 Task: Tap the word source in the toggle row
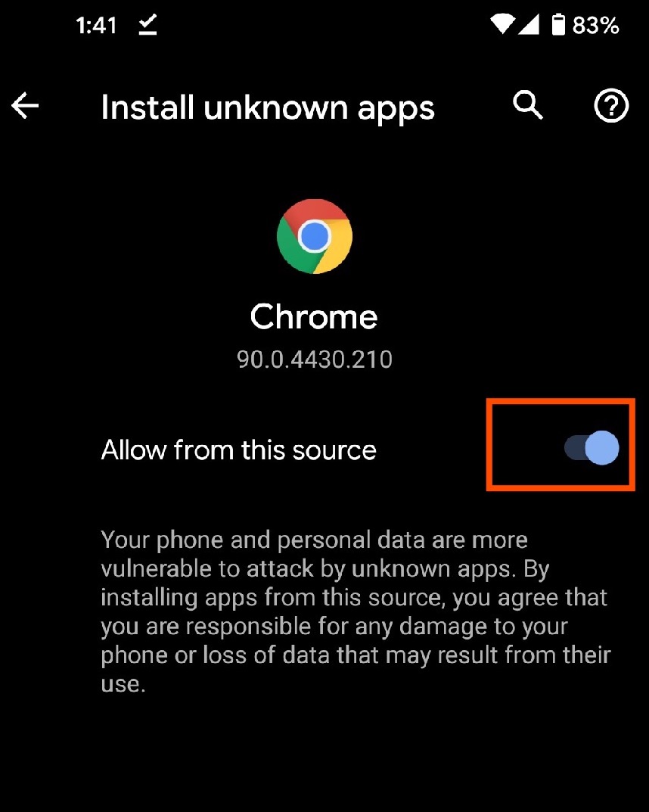click(x=334, y=450)
